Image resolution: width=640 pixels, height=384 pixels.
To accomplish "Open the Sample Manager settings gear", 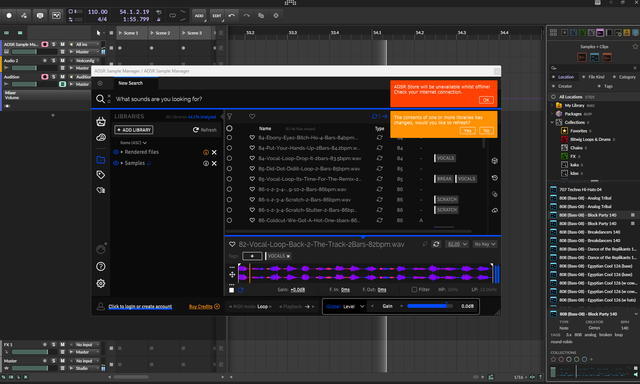I will 101,283.
